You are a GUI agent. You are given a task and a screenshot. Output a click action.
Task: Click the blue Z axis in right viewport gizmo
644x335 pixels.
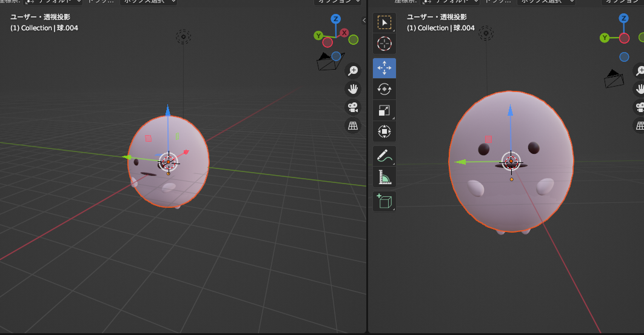[x=624, y=18]
